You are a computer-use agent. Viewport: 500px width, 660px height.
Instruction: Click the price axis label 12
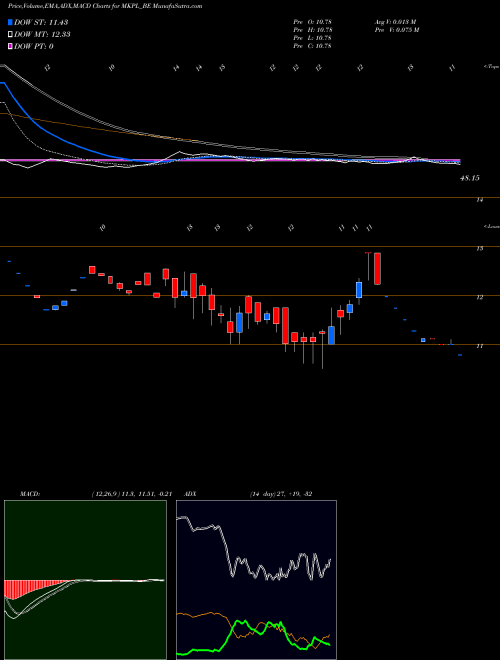[x=479, y=298]
